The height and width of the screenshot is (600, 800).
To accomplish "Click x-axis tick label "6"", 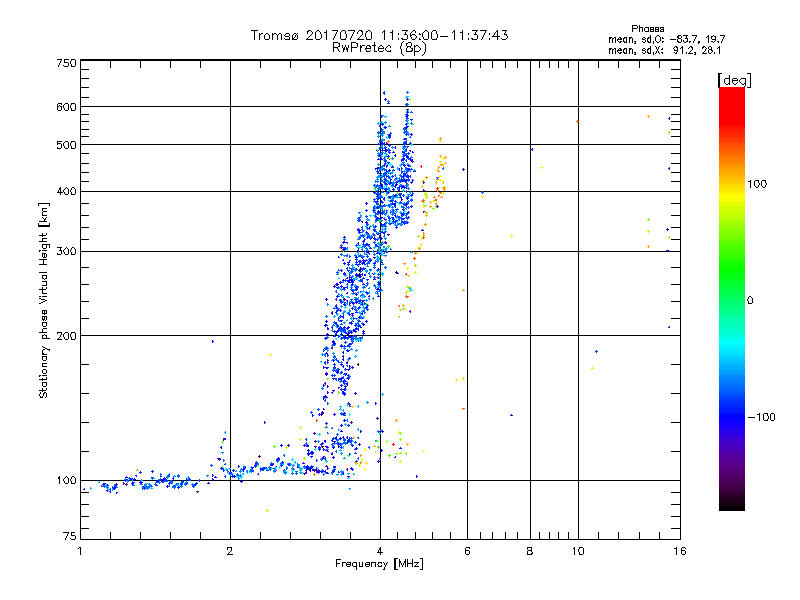I will coord(467,551).
